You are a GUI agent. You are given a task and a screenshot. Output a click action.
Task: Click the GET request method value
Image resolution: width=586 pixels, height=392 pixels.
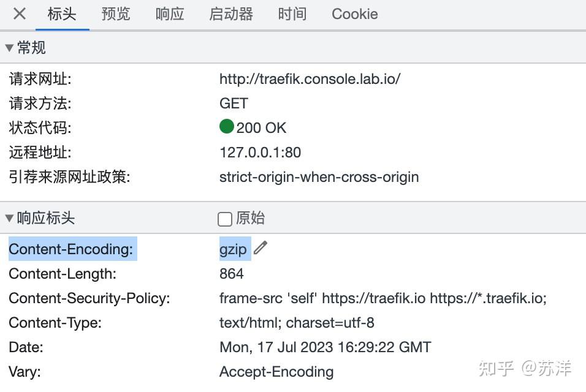point(233,103)
